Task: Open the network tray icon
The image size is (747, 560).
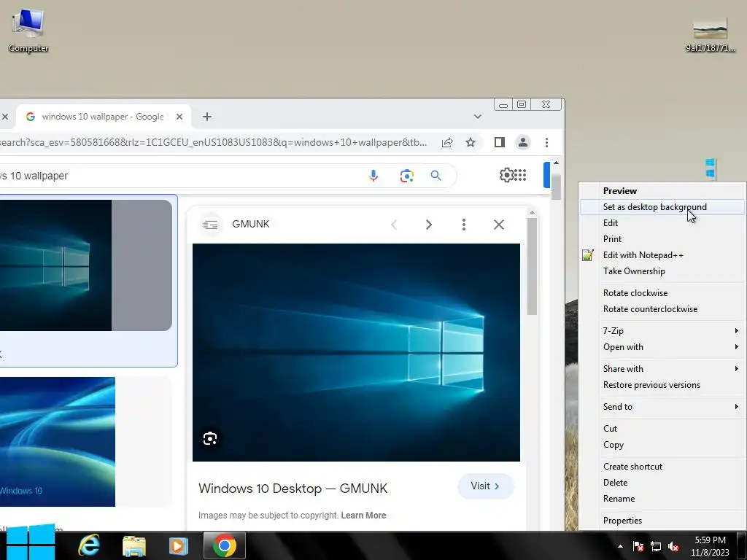Action: pyautogui.click(x=656, y=546)
